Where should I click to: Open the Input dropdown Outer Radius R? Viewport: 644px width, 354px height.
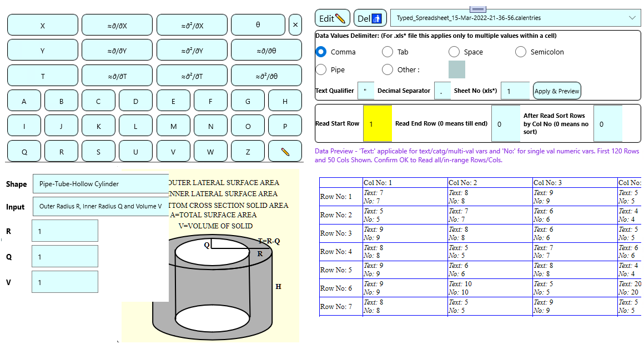point(100,206)
